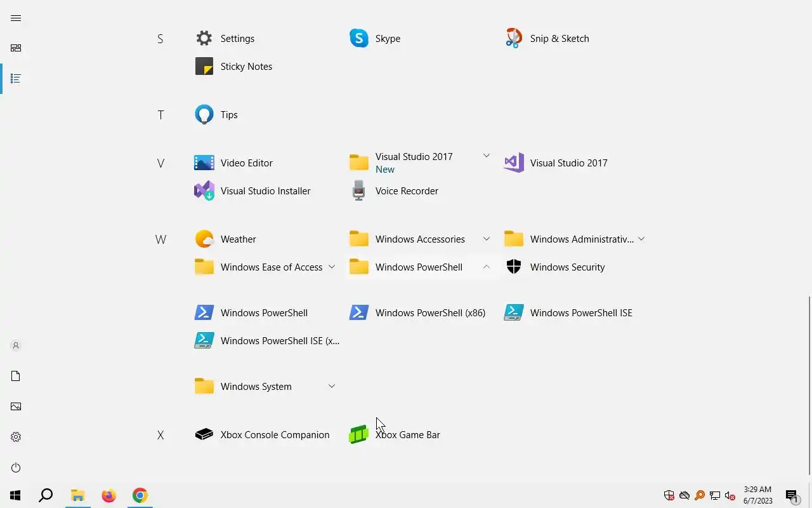
Task: Click the Start menu vertical scrollbar
Action: [809, 385]
